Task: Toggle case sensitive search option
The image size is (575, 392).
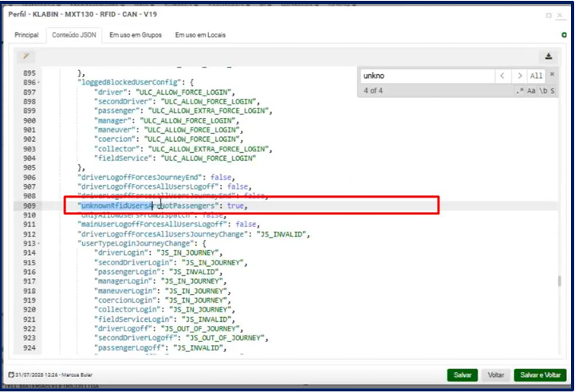Action: click(x=530, y=91)
